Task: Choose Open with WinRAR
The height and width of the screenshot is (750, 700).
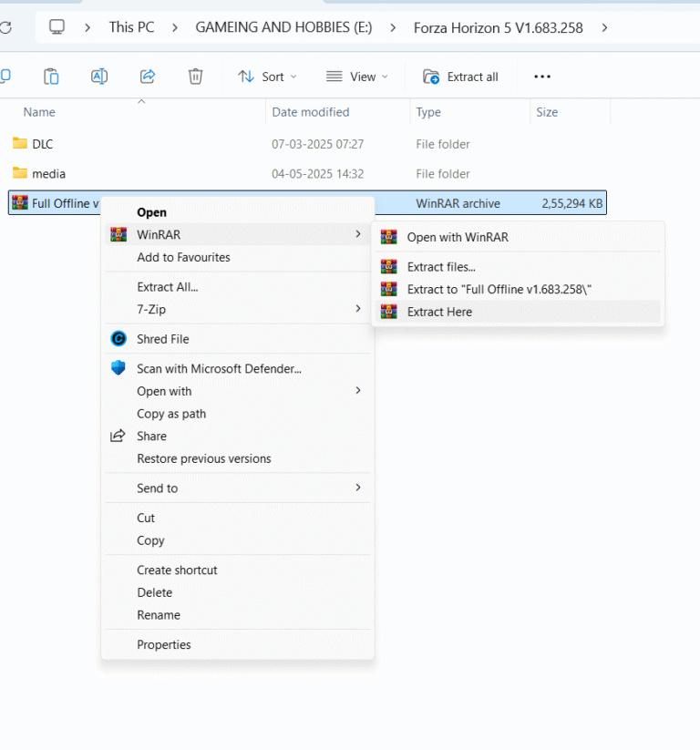Action: tap(519, 237)
